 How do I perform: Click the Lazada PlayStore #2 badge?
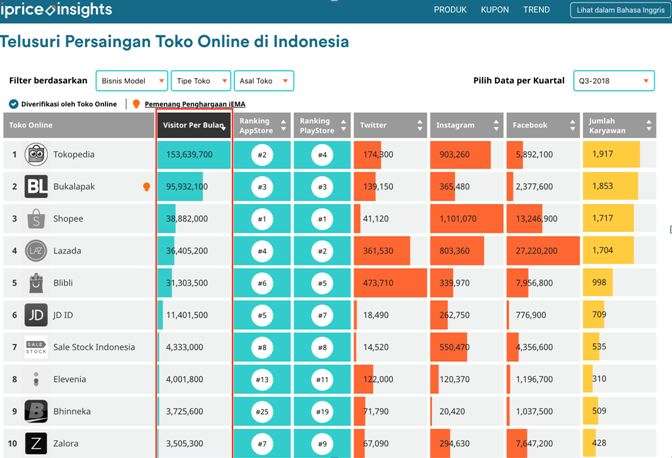[322, 251]
